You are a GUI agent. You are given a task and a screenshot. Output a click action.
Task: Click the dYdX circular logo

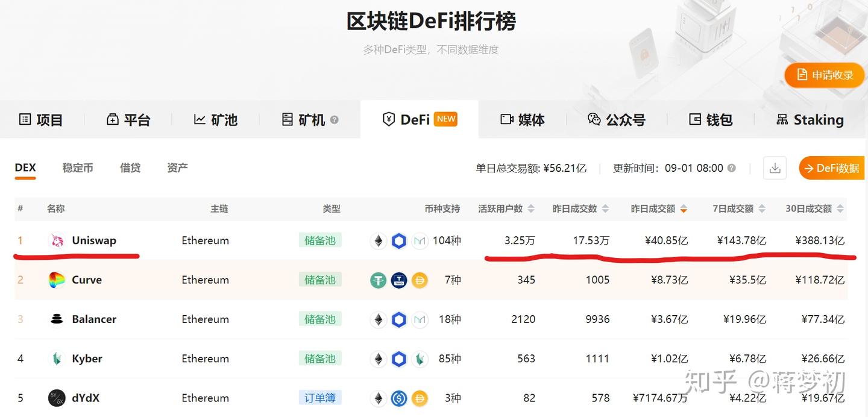pyautogui.click(x=57, y=398)
